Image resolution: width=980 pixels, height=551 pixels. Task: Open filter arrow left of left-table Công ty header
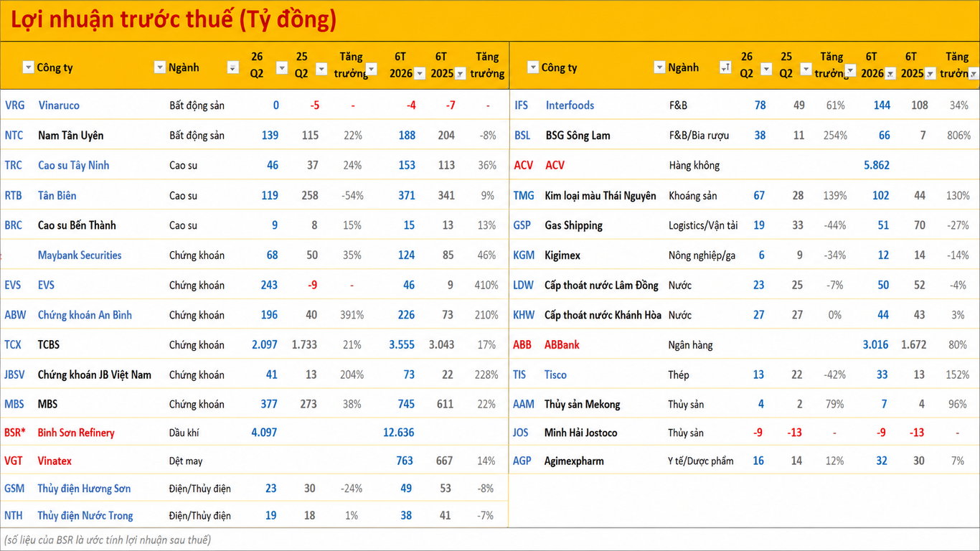point(28,67)
